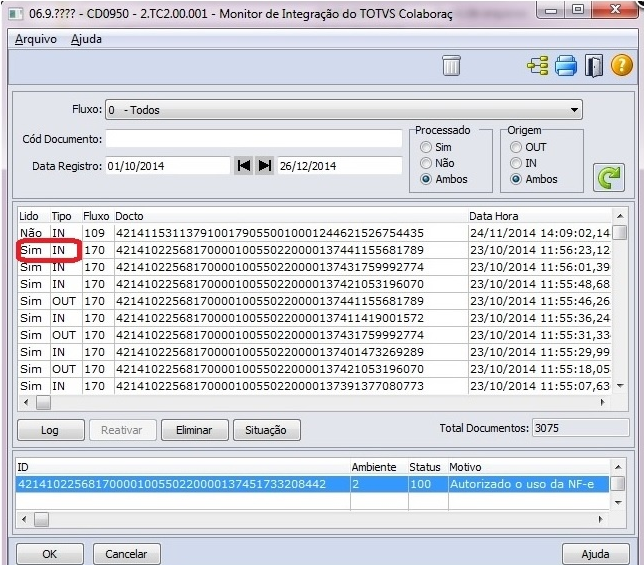Viewport: 644px width, 566px height.
Task: Open the hierarchy tree structure icon
Action: [x=538, y=66]
